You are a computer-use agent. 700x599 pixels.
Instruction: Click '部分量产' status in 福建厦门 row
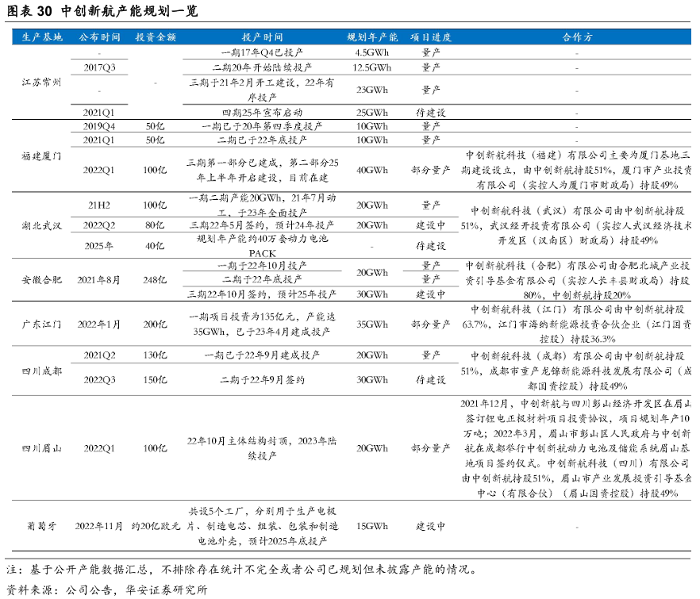pos(431,171)
